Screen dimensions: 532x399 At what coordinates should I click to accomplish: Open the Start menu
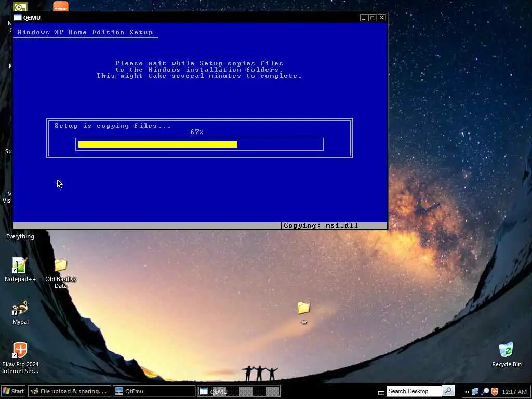13,391
